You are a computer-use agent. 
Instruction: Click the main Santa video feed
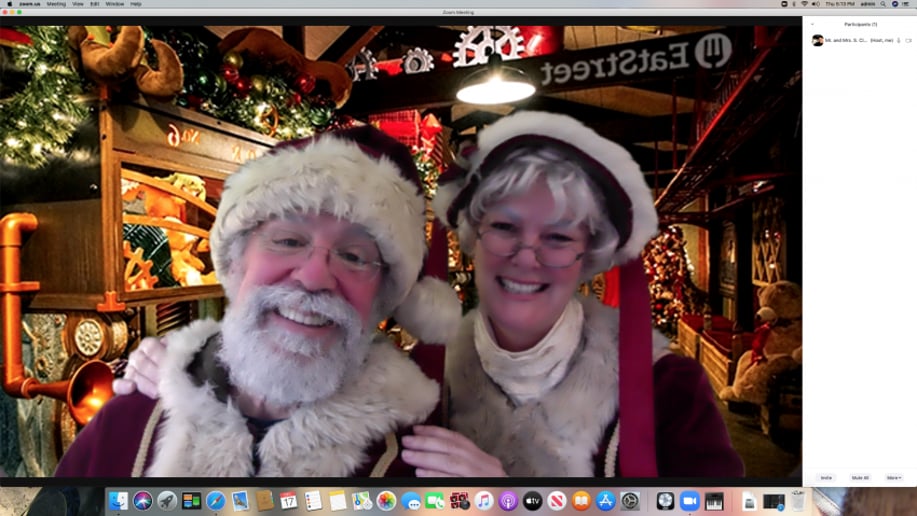401,252
